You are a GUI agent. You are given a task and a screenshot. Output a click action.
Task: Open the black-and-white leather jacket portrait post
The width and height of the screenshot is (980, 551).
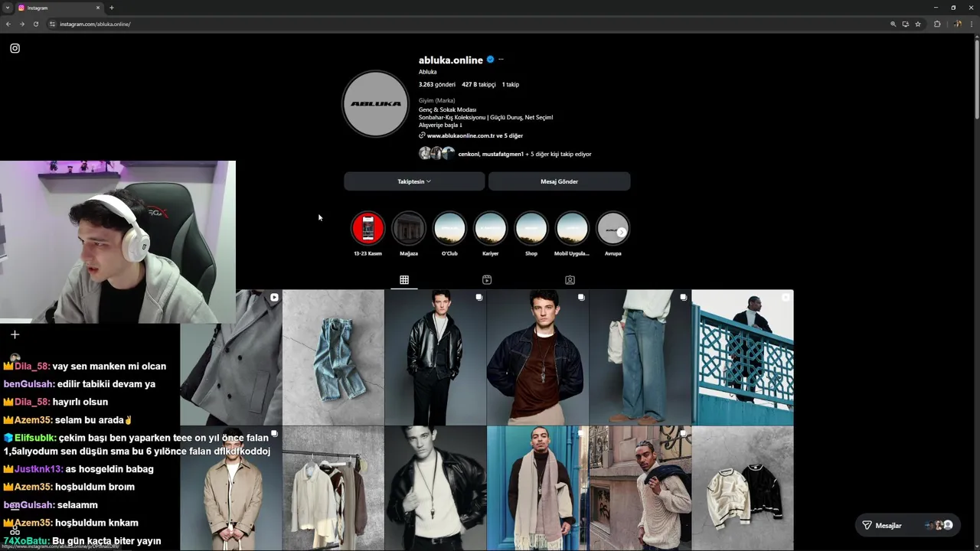(x=435, y=488)
